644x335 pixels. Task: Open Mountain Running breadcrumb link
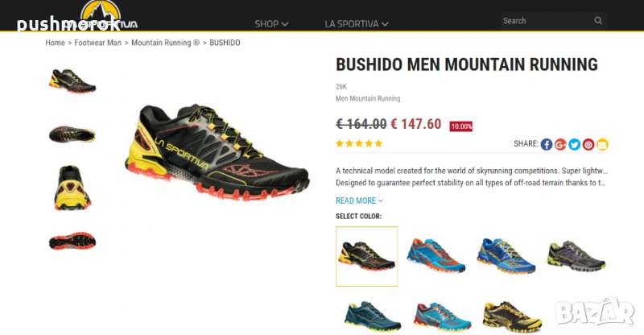click(165, 43)
